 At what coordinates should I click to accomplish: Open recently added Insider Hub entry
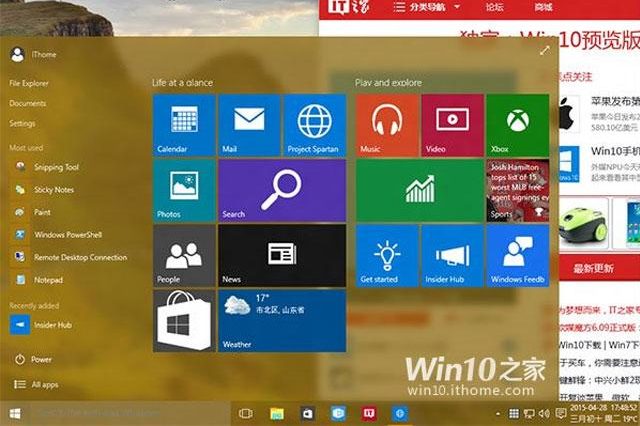(x=43, y=325)
